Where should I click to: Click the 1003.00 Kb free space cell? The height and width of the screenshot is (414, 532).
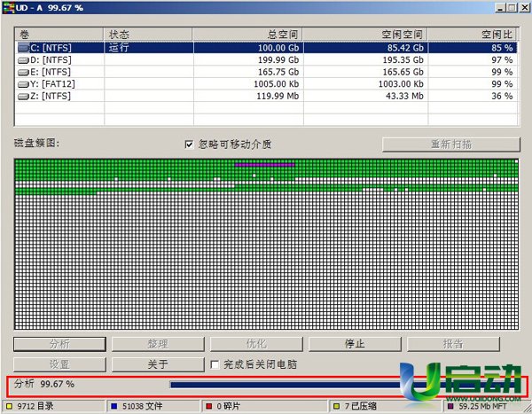click(365, 84)
